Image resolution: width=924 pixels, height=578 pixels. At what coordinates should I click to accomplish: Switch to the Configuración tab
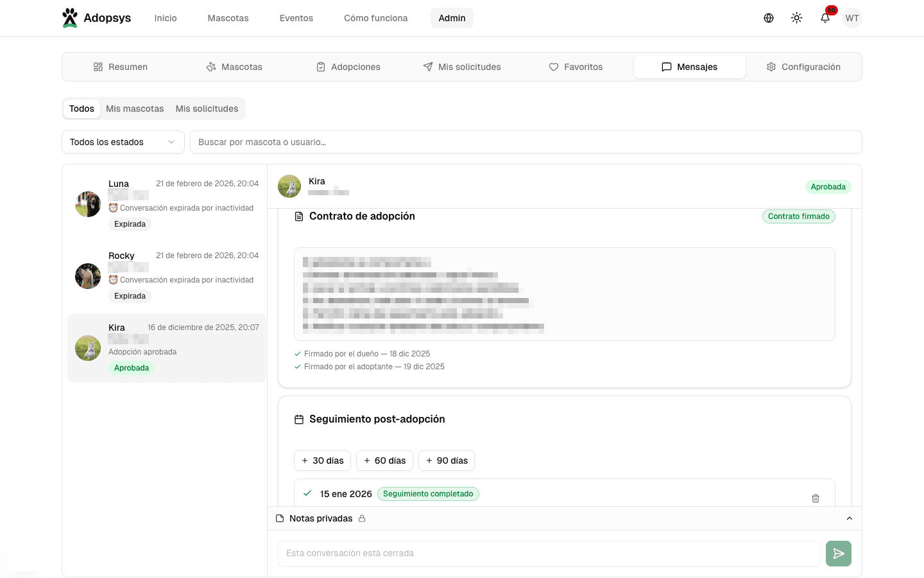tap(803, 67)
